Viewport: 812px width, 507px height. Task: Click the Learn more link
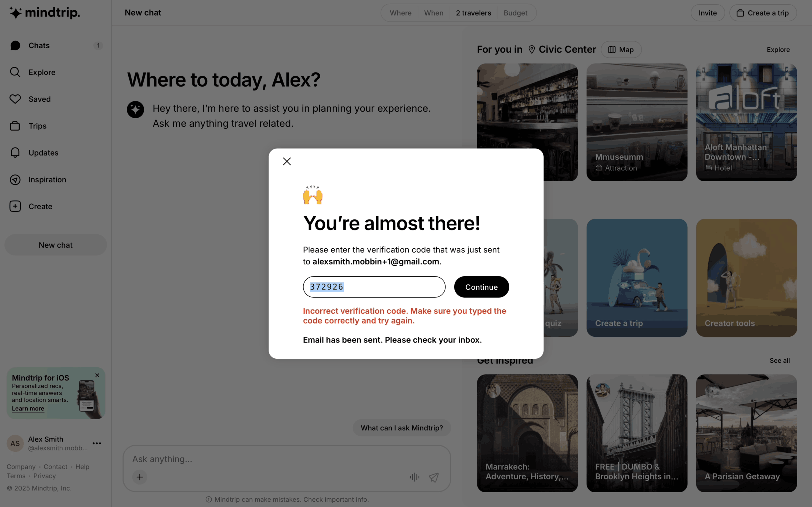[28, 408]
